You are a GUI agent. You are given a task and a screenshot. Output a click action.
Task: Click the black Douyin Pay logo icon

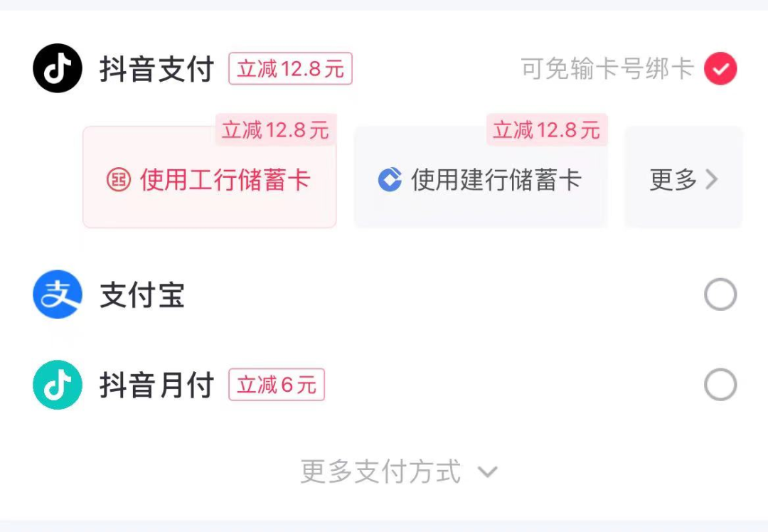[x=58, y=68]
